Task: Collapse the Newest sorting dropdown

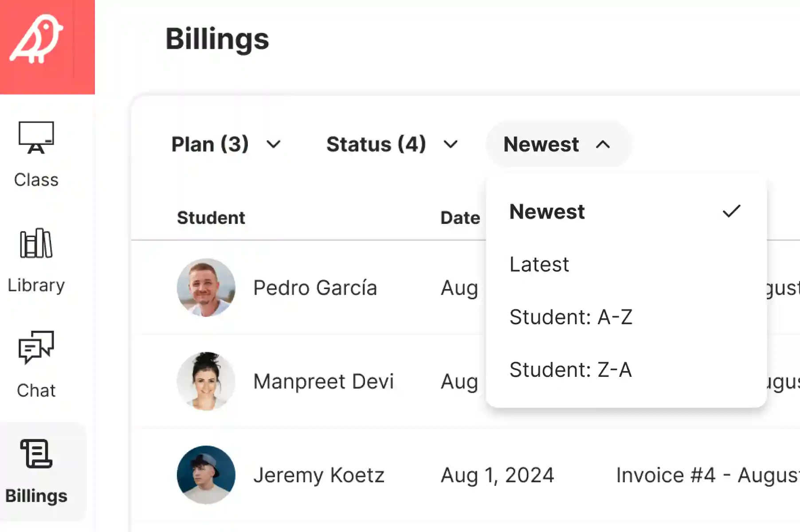Action: point(557,144)
